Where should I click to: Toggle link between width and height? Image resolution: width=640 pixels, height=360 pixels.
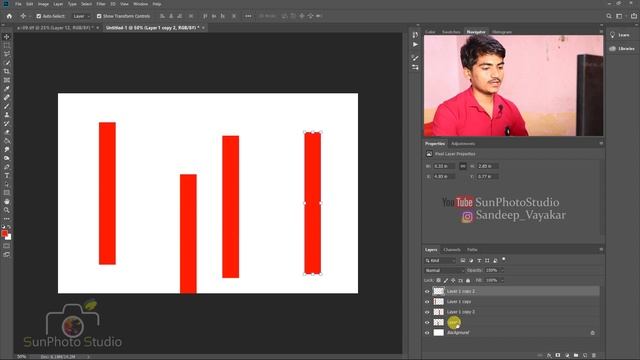tap(462, 166)
